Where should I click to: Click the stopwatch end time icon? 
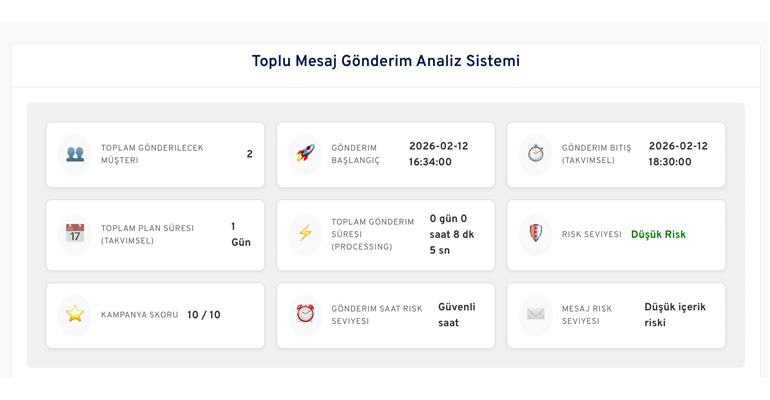point(536,155)
